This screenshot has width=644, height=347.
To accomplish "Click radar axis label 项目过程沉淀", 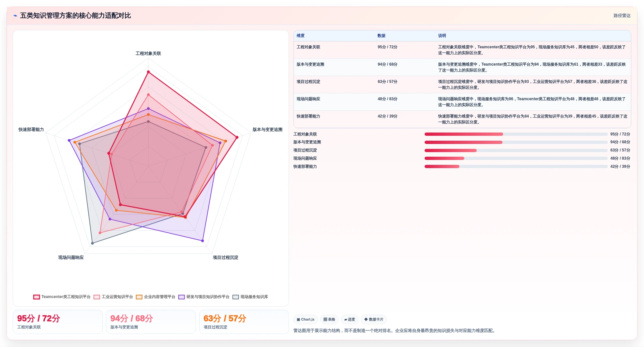I will [226, 258].
